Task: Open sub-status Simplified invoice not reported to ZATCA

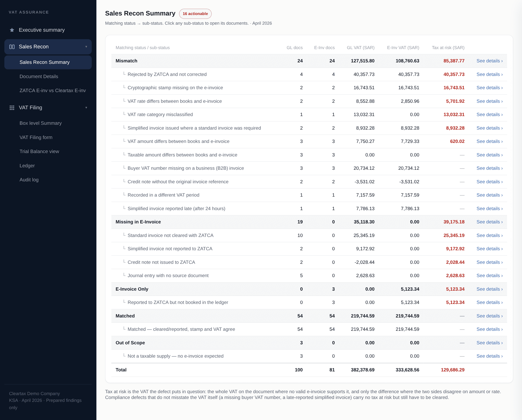Action: pos(170,249)
